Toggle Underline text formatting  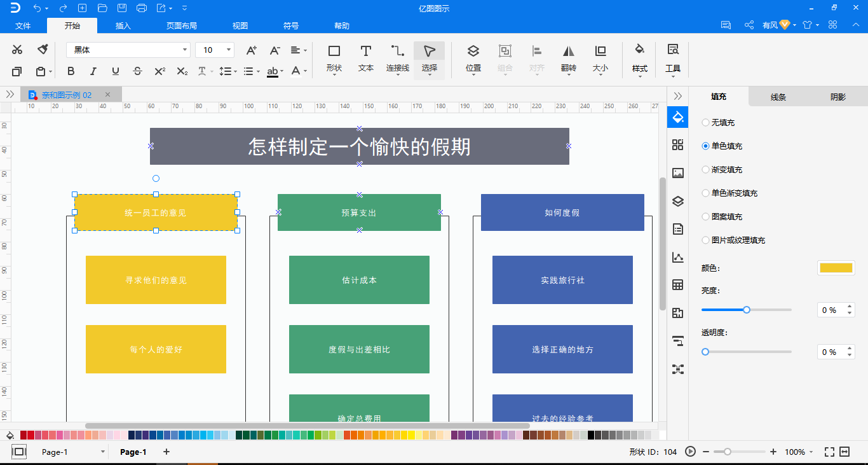click(115, 71)
